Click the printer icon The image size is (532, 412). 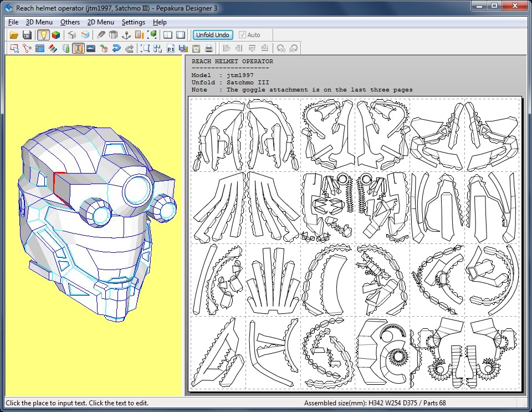point(209,49)
